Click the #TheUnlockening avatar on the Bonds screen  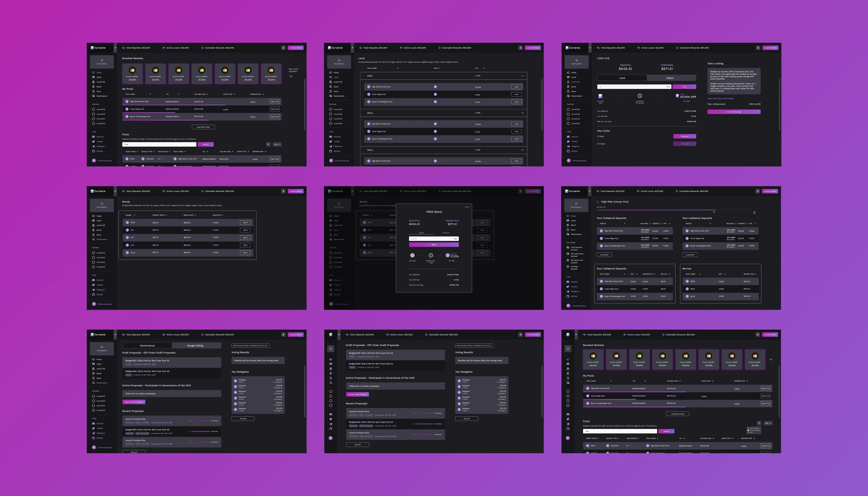coord(94,304)
